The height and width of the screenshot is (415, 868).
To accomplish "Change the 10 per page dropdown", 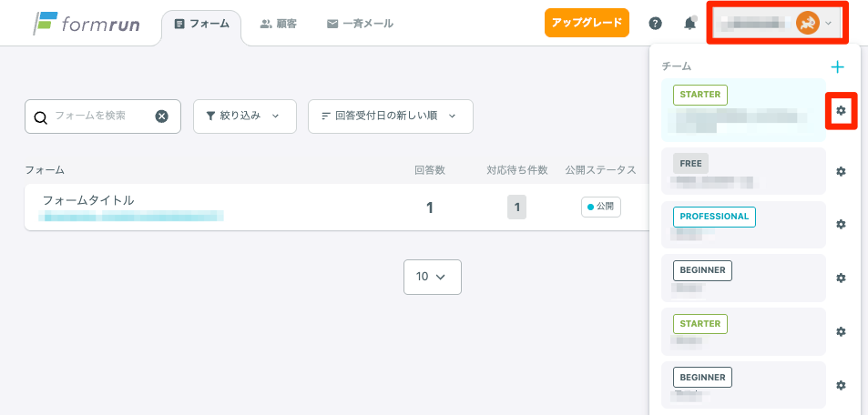I will click(432, 277).
